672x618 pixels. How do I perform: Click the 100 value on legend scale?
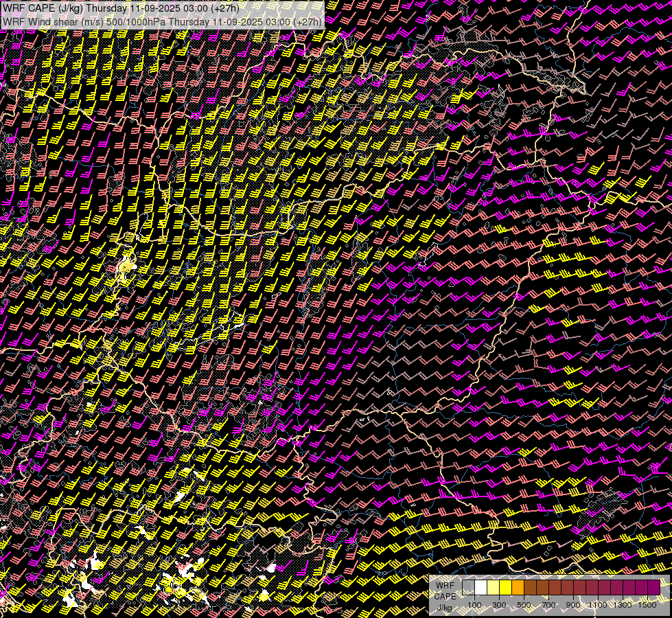click(x=474, y=605)
